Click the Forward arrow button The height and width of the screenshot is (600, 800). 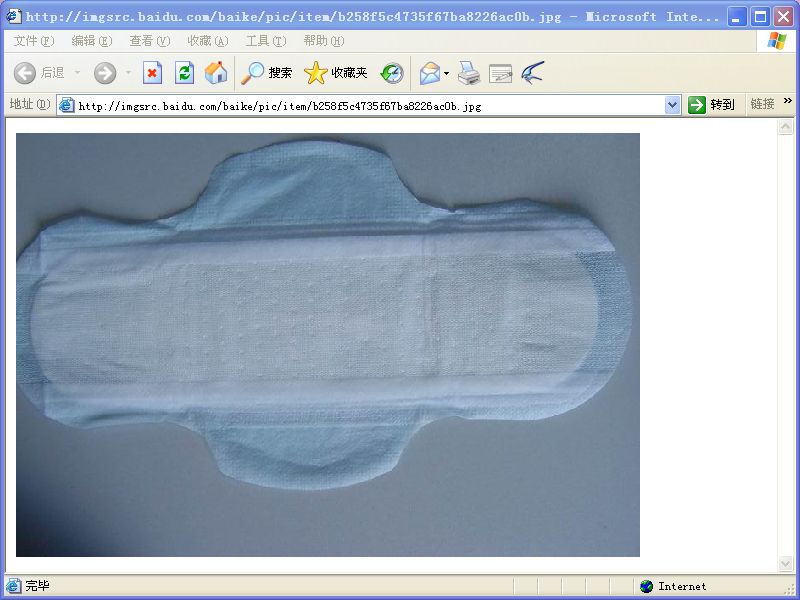[105, 73]
